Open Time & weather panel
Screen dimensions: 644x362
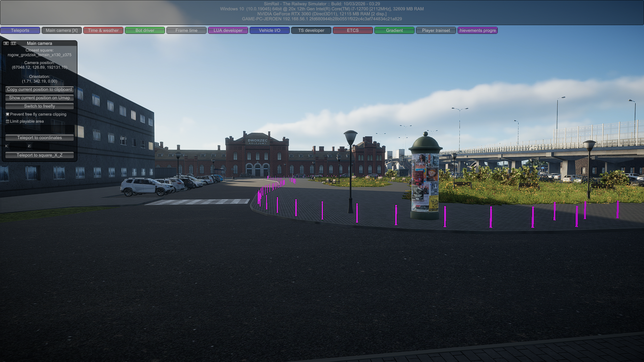pyautogui.click(x=103, y=31)
